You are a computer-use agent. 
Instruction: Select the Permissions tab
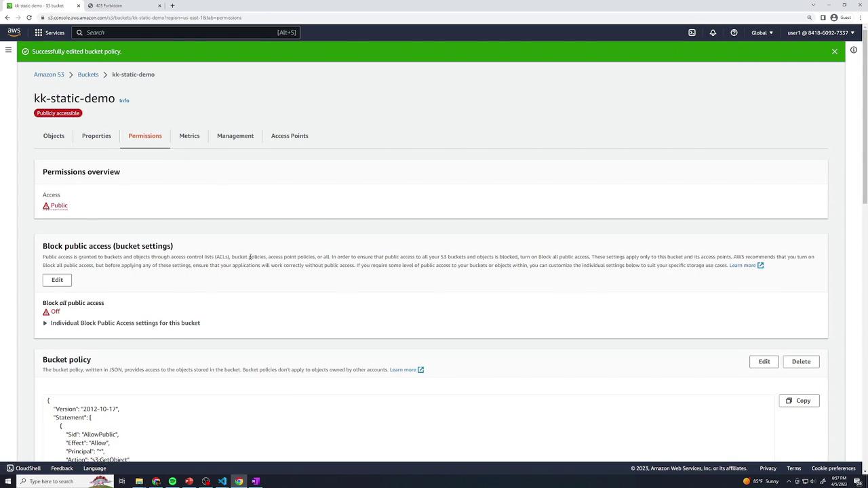pos(145,136)
